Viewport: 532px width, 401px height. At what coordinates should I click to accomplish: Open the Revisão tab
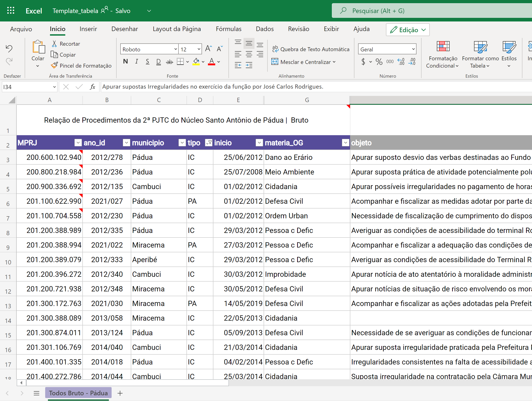[299, 29]
